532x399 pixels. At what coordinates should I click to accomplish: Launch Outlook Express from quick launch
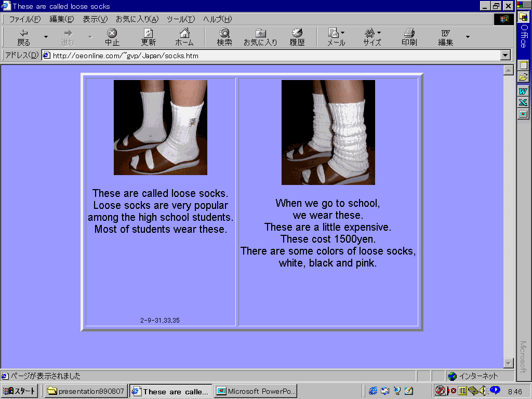point(385,391)
